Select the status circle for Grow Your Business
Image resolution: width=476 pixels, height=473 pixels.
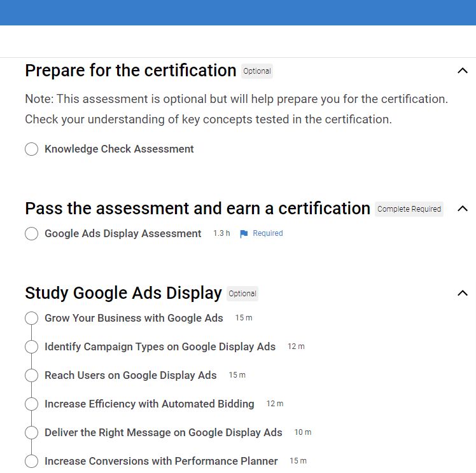point(31,319)
